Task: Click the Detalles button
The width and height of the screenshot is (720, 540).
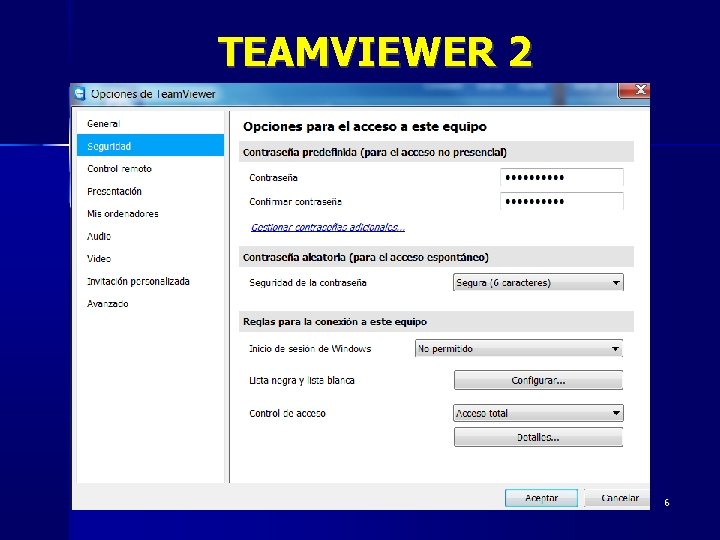Action: point(538,437)
